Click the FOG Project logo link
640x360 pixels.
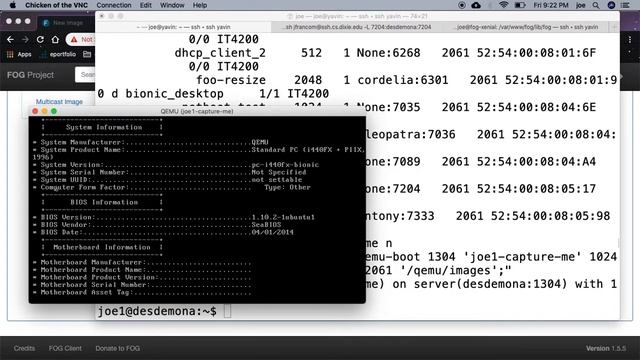point(30,75)
